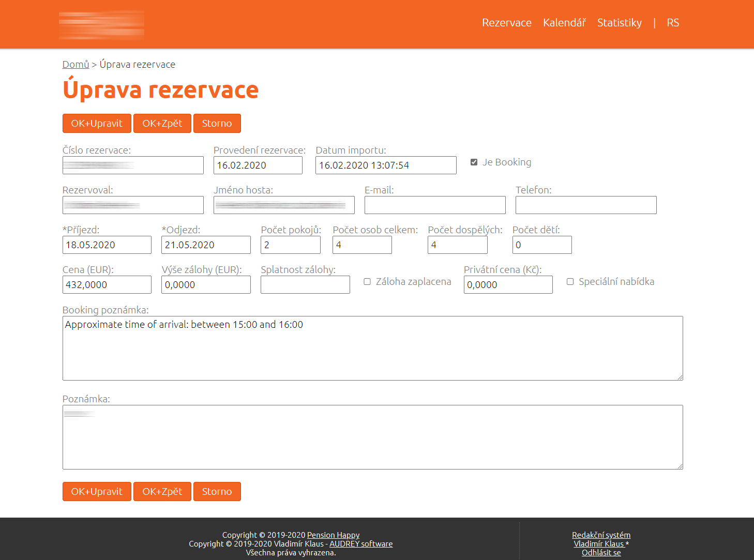Image resolution: width=754 pixels, height=560 pixels.
Task: Click into the Odjezd date field
Action: 206,245
